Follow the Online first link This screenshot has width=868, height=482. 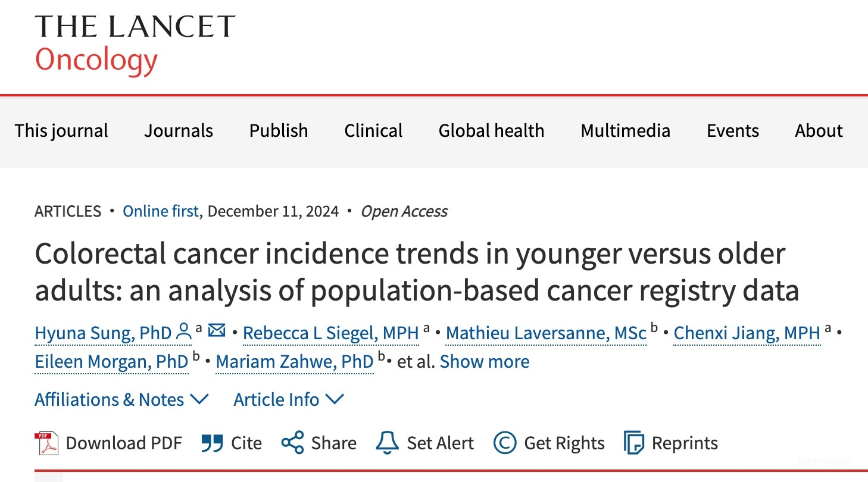160,211
